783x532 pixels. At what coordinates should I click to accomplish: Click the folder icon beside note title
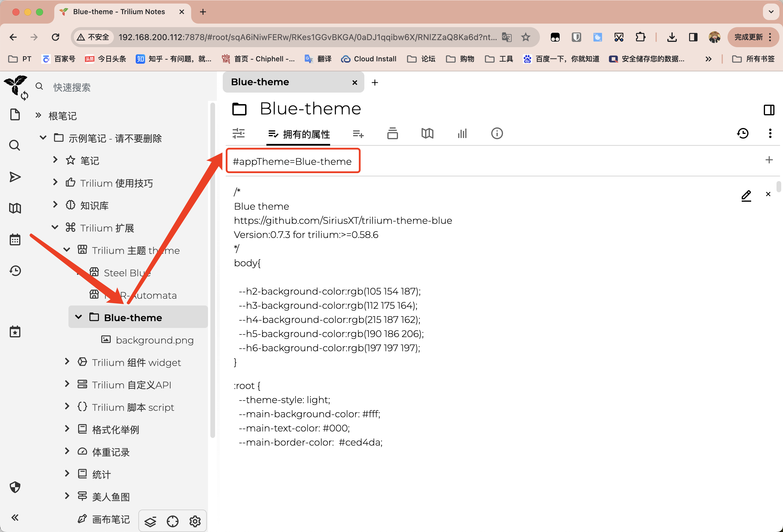point(239,109)
